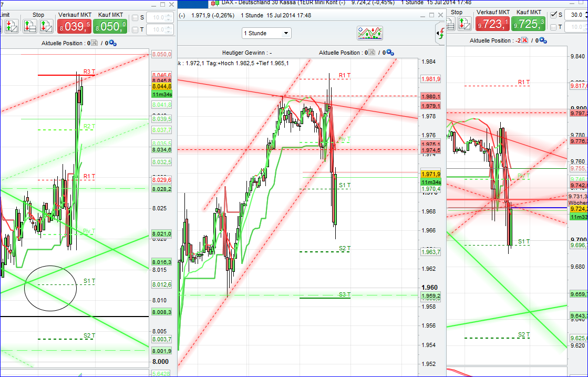Click the Stop order icon on right trading panel
Viewport: 588px width, 377px height.
(x=465, y=25)
